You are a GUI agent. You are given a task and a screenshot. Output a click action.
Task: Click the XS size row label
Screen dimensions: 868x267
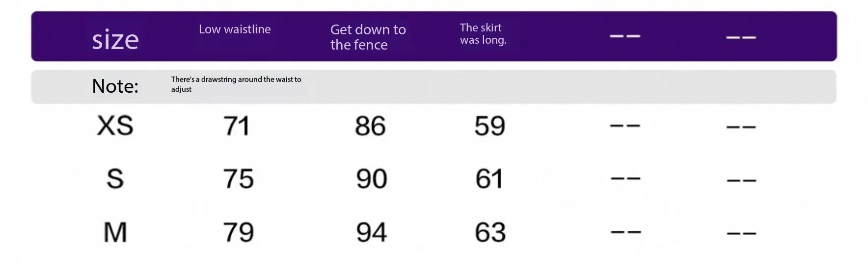[x=115, y=126]
